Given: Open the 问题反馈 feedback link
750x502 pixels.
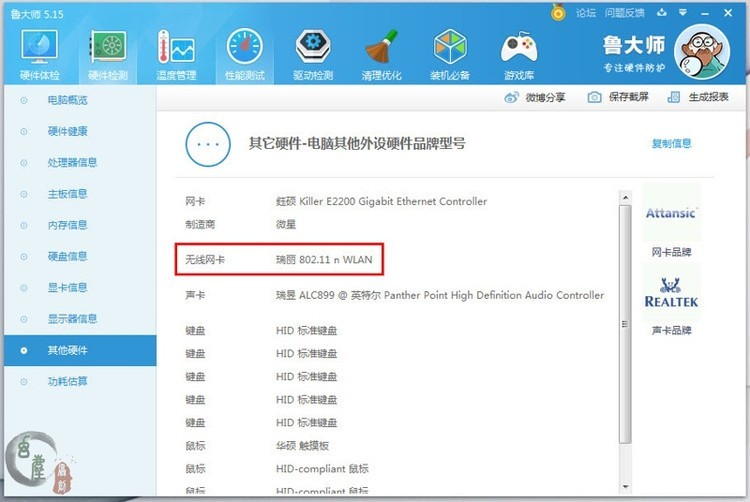Looking at the screenshot, I should tap(624, 13).
